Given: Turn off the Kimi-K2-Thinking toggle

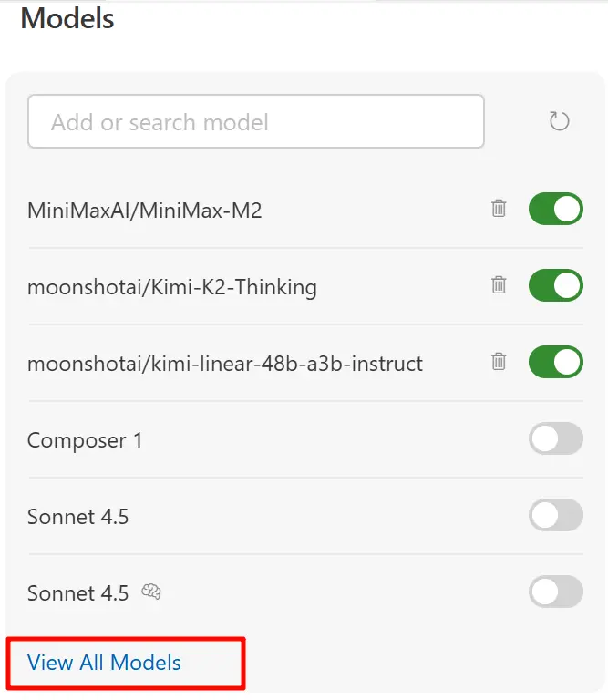Looking at the screenshot, I should pos(555,285).
